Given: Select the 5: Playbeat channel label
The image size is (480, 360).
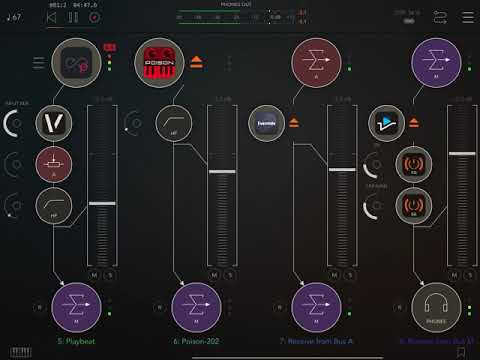Looking at the screenshot, I should click(x=76, y=341).
